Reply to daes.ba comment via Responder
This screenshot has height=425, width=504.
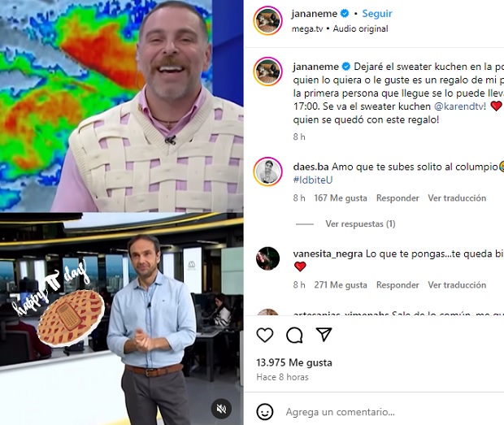point(398,198)
